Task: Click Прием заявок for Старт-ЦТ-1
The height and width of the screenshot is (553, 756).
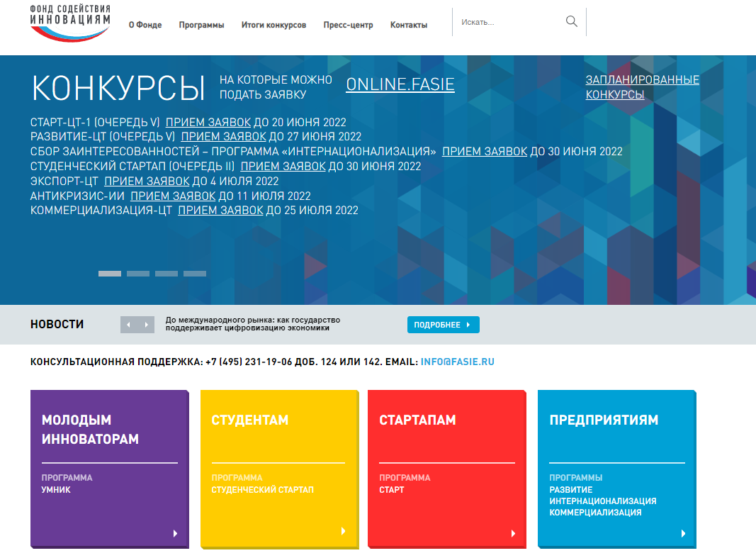Action: [x=208, y=122]
